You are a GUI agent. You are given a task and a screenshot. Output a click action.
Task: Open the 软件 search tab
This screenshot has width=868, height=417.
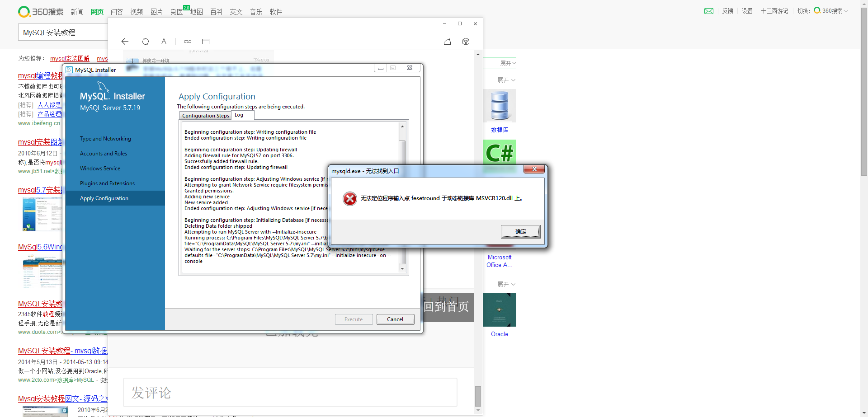coord(276,12)
